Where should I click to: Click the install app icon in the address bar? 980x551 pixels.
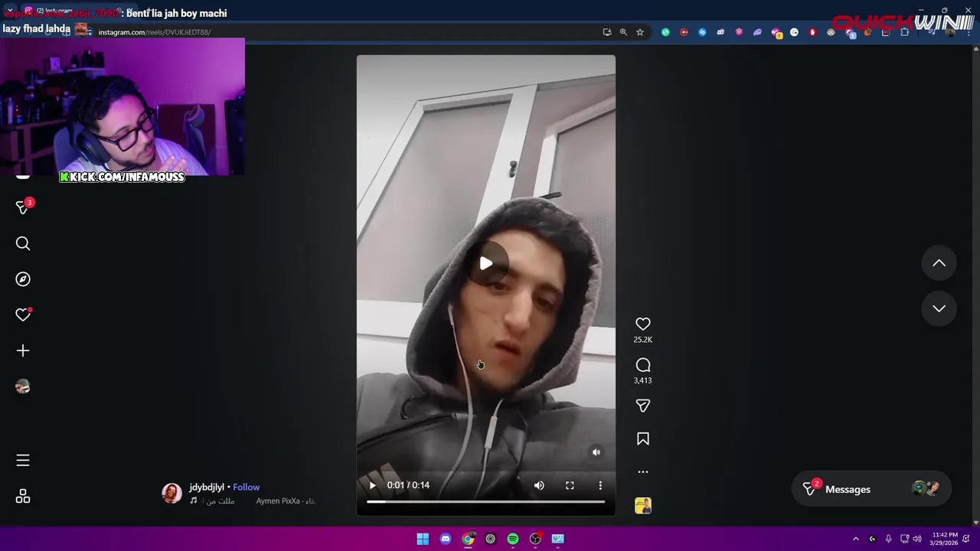point(607,32)
